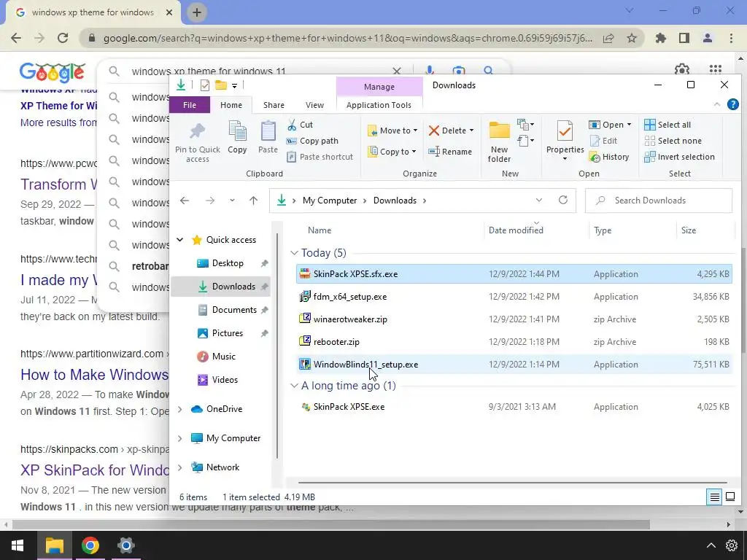Select Chrome tab windows xp theme
The height and width of the screenshot is (560, 747).
[93, 12]
